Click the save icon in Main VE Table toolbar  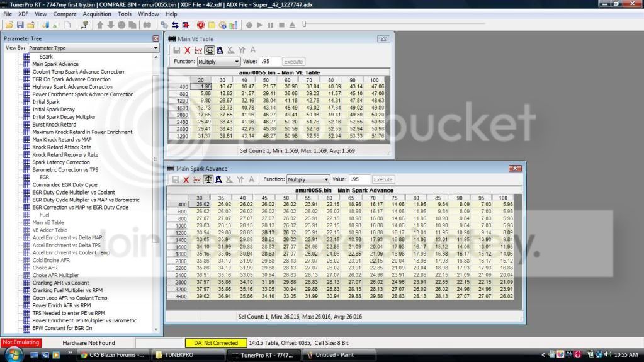pyautogui.click(x=177, y=50)
